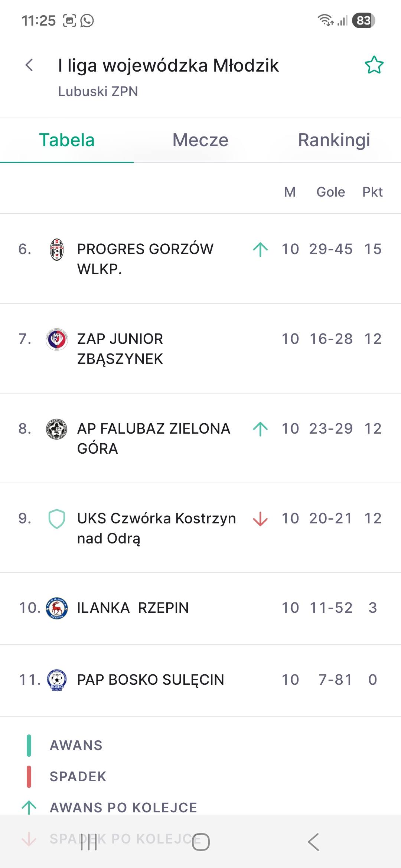Screen dimensions: 401x868
Task: Open UKS Czwórka Kostrzyn nad Odrą team
Action: click(x=156, y=528)
